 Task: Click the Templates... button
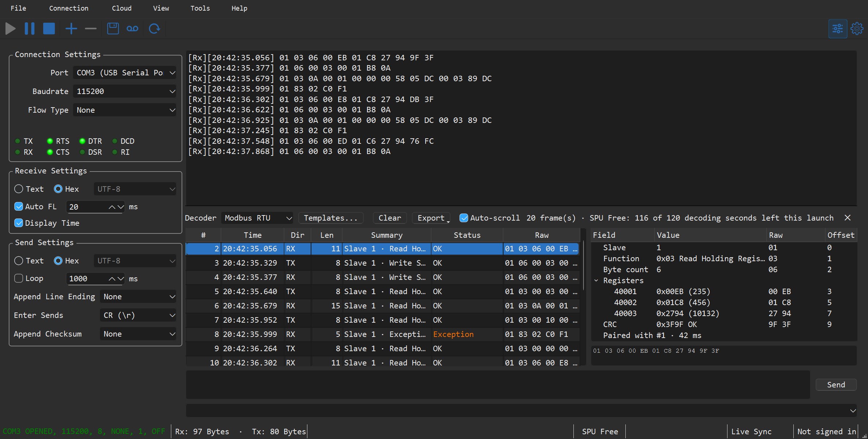click(330, 218)
